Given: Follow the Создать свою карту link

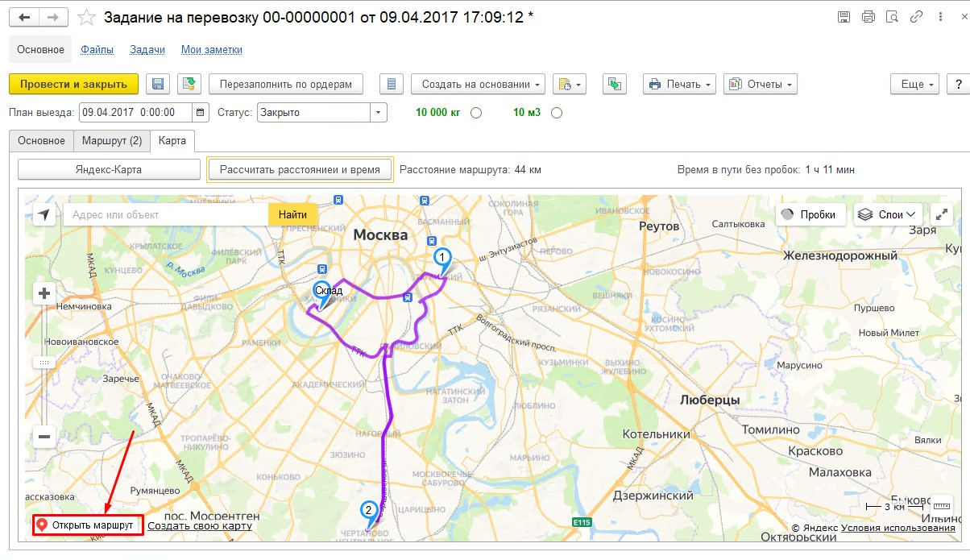Looking at the screenshot, I should (x=200, y=525).
